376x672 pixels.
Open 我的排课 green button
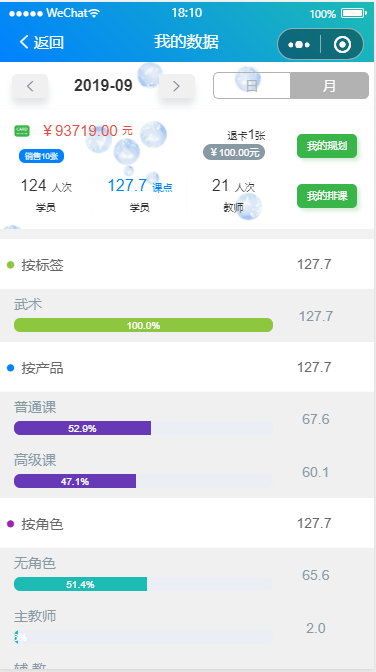[327, 196]
